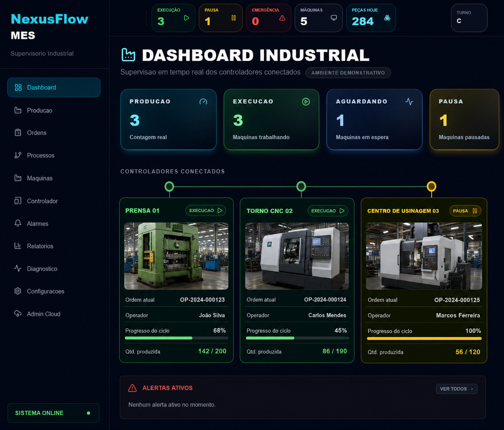
Task: Click the first green timeline node above Prensa 01
Action: click(169, 186)
